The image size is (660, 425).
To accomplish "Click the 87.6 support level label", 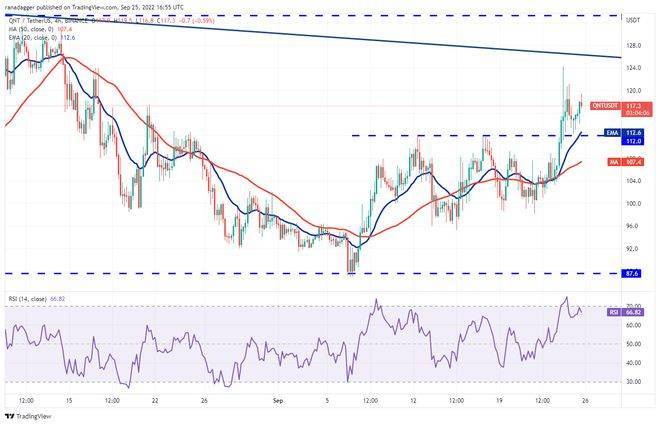I will [632, 272].
